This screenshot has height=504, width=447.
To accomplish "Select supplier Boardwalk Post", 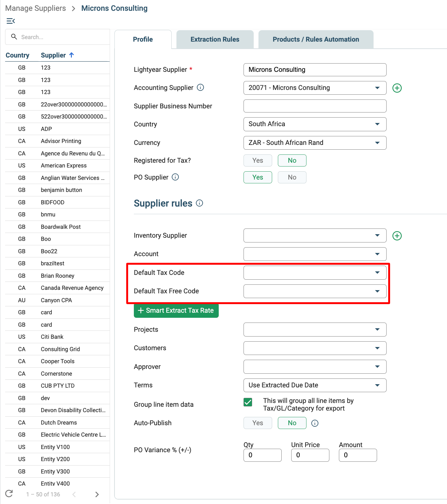I will coord(58,227).
